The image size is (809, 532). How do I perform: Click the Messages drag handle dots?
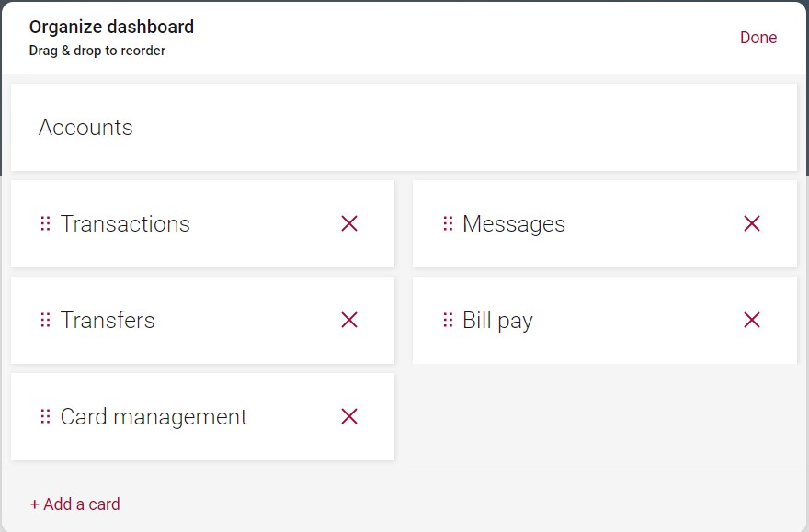(x=448, y=223)
